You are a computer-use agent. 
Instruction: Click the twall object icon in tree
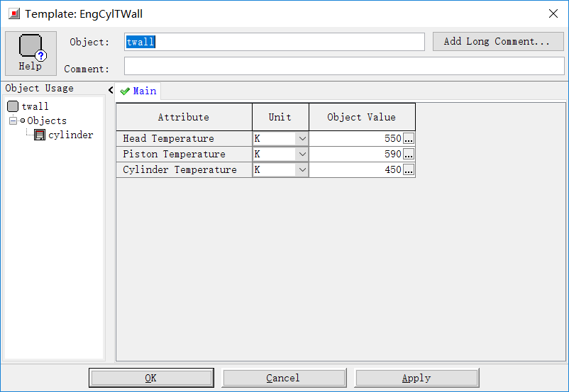coord(13,106)
